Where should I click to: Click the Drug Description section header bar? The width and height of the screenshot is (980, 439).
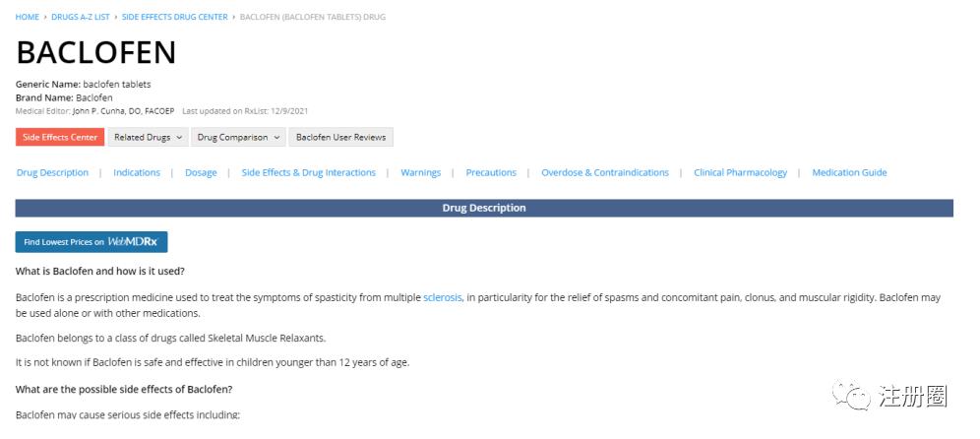pos(484,209)
